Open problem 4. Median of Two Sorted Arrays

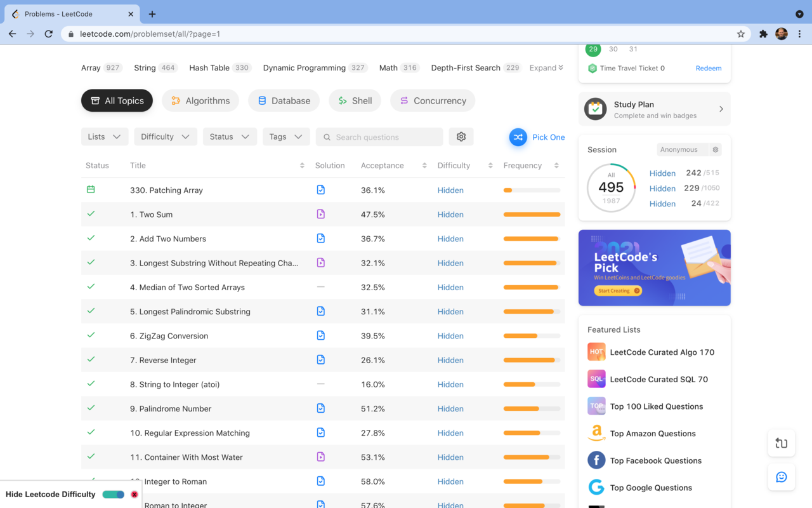[x=187, y=288]
